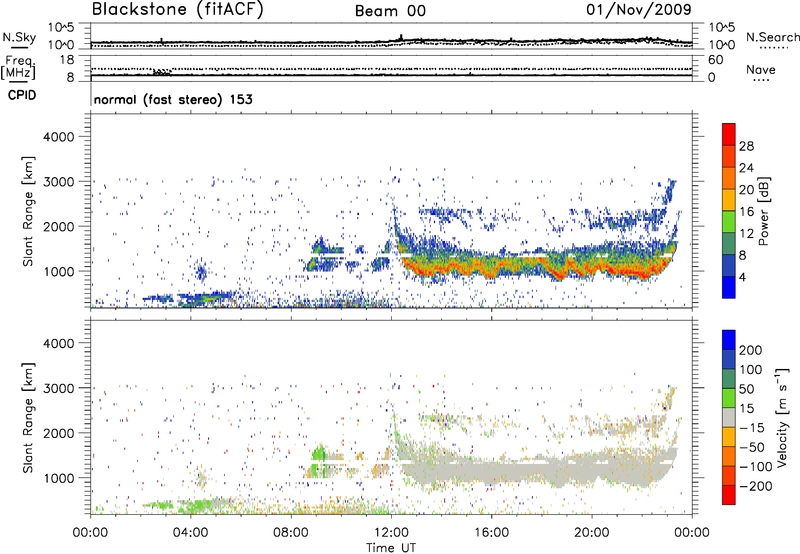Click the "normal (fast stereo) 153" text
Screen dimensions: 800x554
pyautogui.click(x=173, y=99)
